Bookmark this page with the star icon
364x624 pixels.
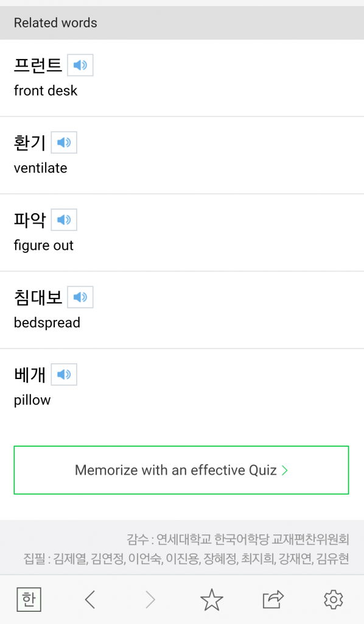(211, 599)
